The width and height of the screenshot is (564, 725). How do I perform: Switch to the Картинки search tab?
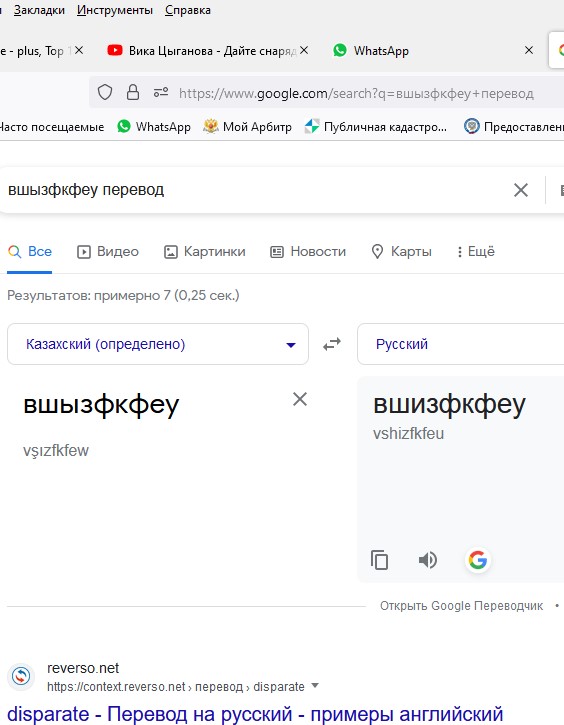pos(205,252)
